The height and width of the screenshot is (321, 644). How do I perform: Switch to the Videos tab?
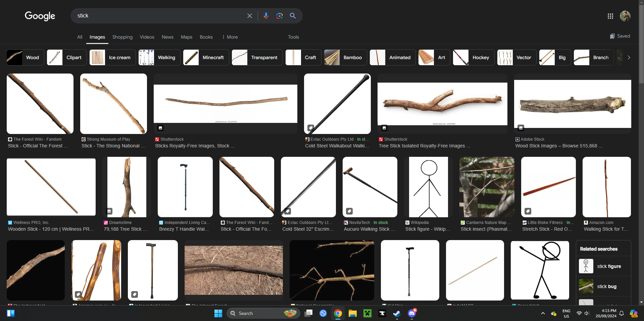[147, 37]
